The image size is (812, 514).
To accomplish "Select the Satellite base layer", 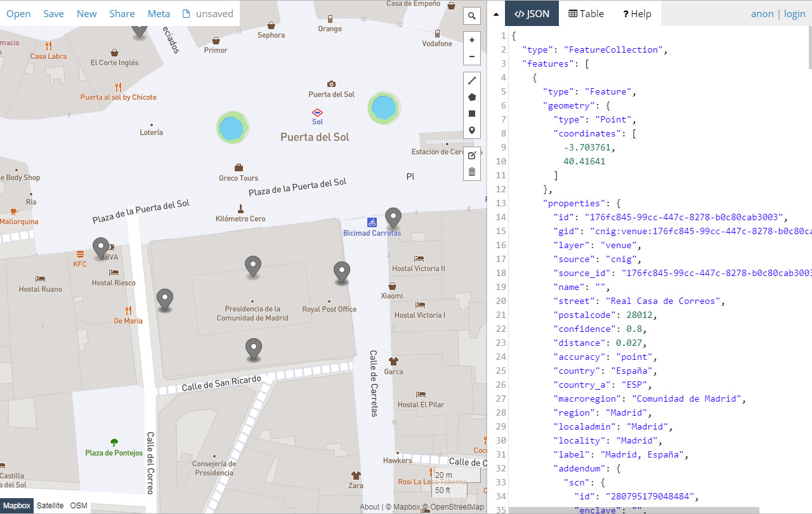I will pos(50,506).
